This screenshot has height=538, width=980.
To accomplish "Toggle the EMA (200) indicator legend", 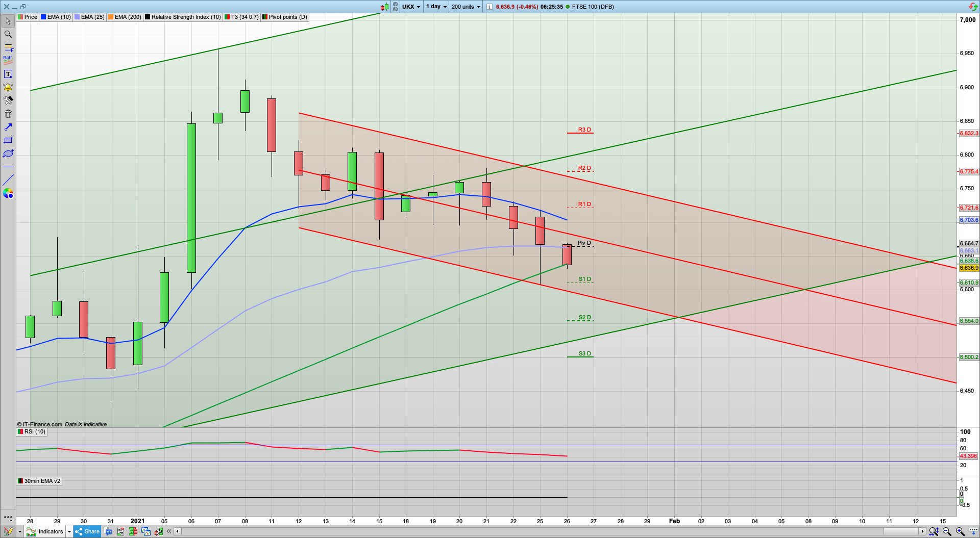I will pos(124,17).
